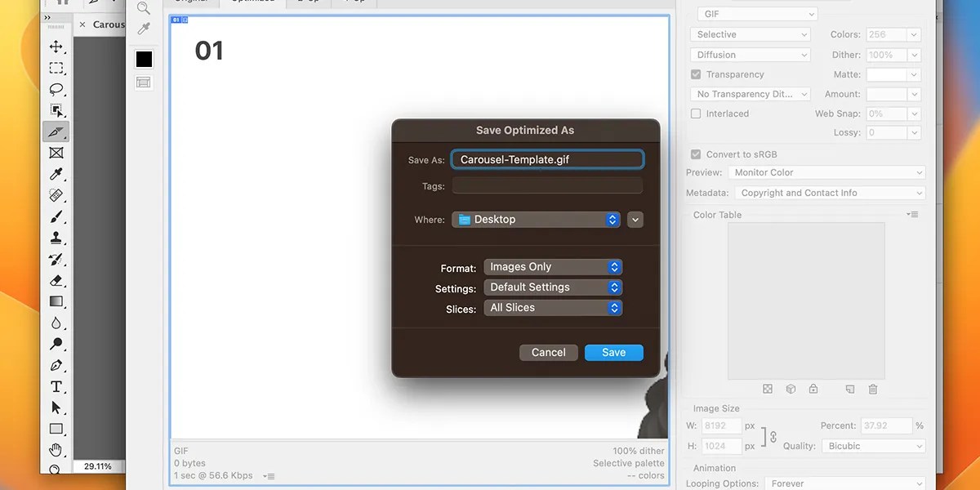Image resolution: width=980 pixels, height=490 pixels.
Task: Select the Slice tool
Action: [56, 131]
